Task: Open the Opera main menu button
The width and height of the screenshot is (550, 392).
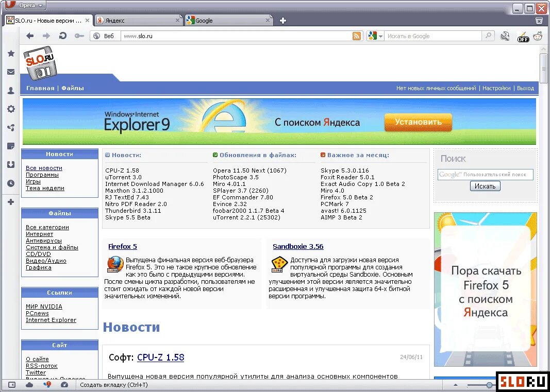Action: (x=25, y=5)
